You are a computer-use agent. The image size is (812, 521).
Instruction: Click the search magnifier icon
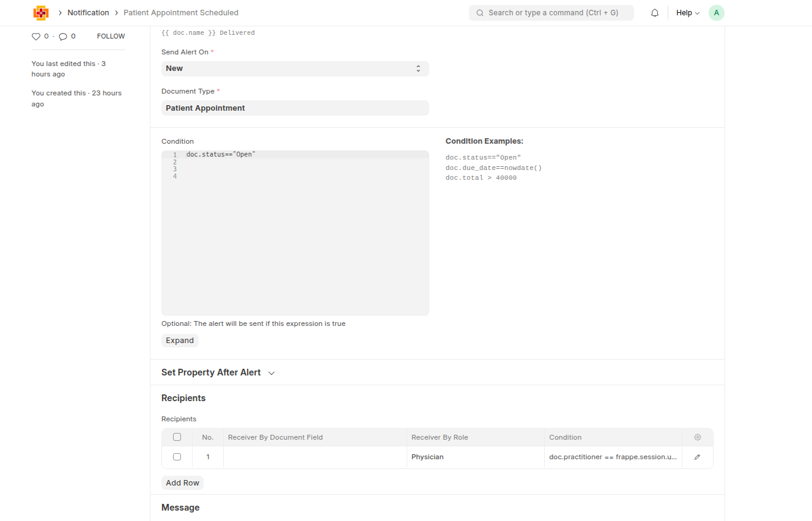[x=480, y=13]
